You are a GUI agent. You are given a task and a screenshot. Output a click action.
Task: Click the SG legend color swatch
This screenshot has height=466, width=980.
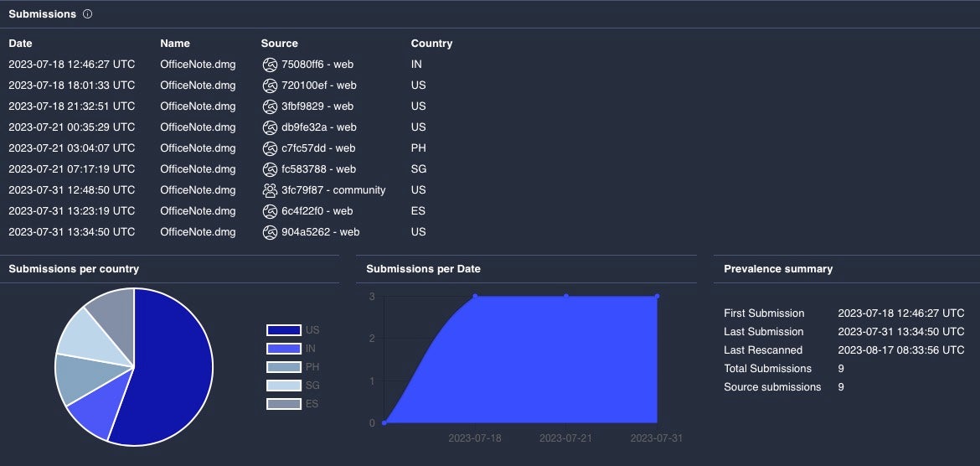pos(283,386)
